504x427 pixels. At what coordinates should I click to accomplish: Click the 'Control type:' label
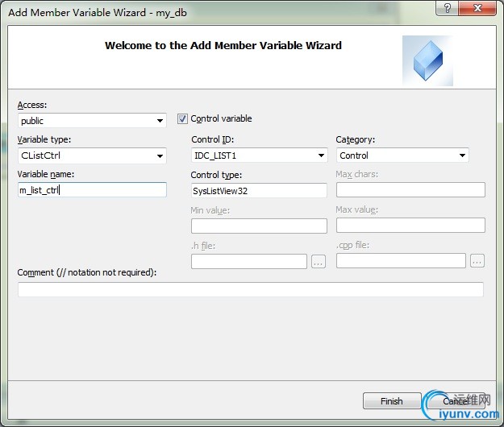pyautogui.click(x=216, y=175)
